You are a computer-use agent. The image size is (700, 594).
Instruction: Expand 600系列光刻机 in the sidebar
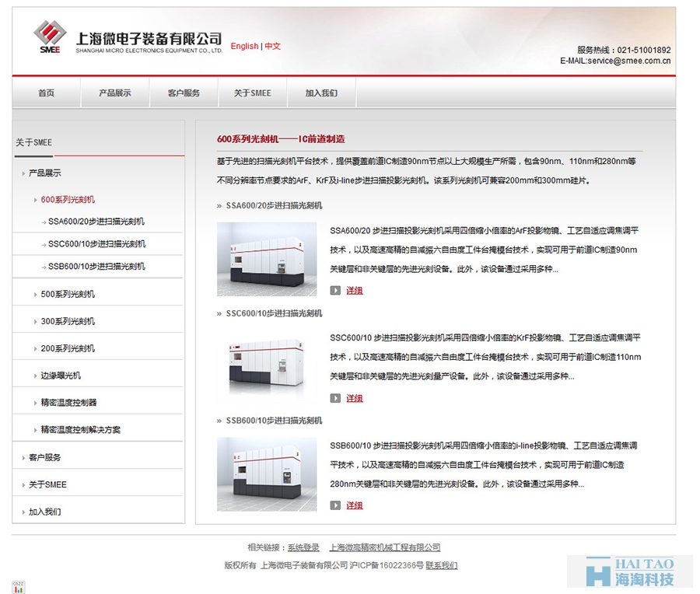(68, 200)
